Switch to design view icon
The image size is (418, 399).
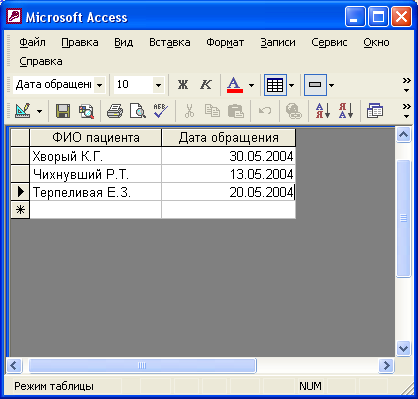tap(23, 111)
